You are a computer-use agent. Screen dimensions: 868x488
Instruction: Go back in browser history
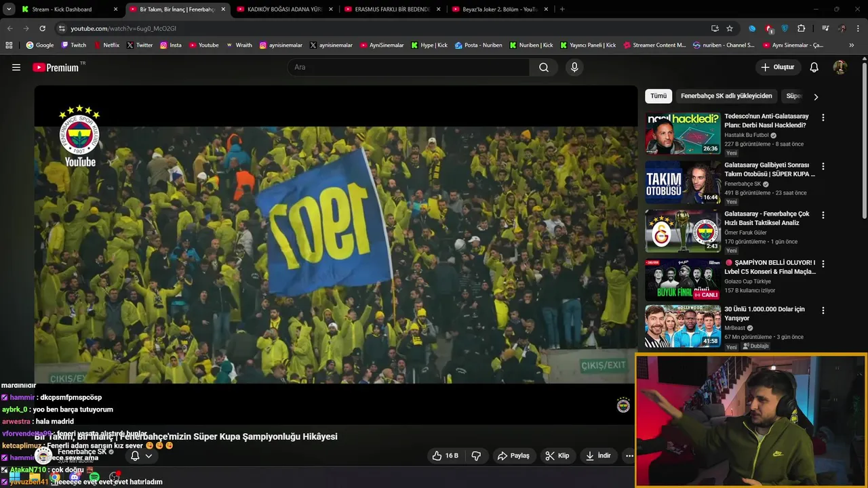coord(9,28)
